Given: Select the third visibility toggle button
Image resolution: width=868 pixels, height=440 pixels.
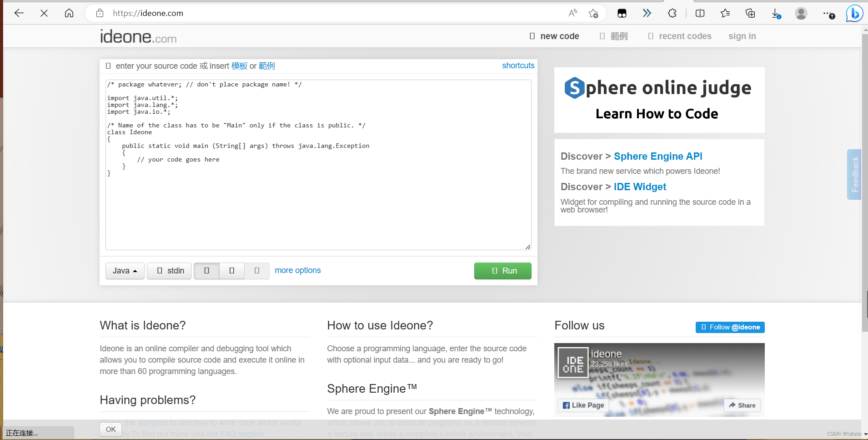Looking at the screenshot, I should click(257, 271).
